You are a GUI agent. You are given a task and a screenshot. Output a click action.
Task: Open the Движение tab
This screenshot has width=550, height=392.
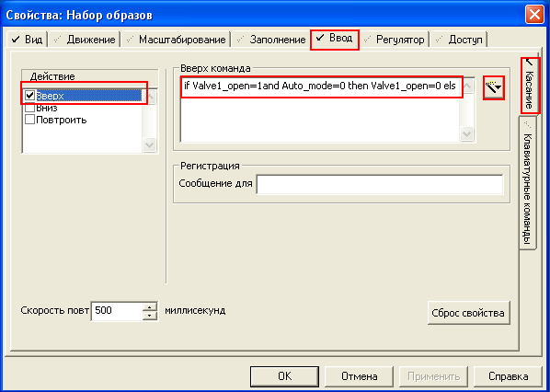coord(85,40)
